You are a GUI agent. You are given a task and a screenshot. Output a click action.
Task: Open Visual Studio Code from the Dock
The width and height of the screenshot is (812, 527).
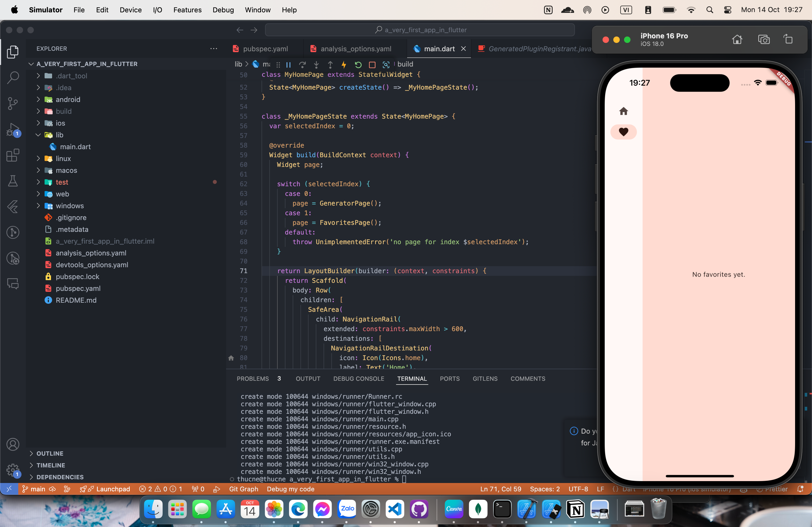pyautogui.click(x=395, y=509)
